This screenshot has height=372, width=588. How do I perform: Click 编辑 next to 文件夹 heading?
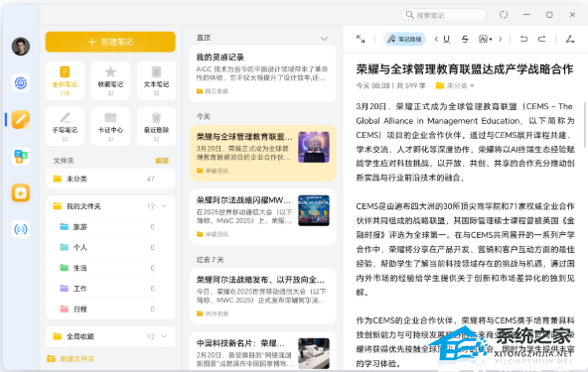[x=162, y=161]
